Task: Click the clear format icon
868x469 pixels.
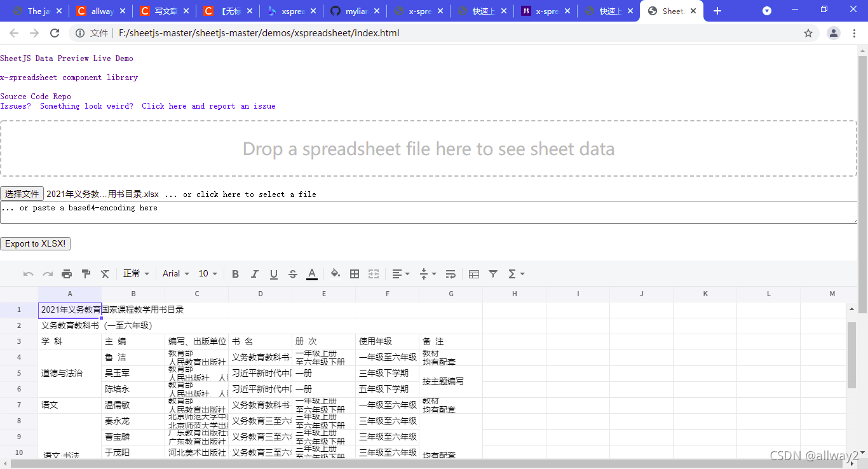Action: coord(105,274)
